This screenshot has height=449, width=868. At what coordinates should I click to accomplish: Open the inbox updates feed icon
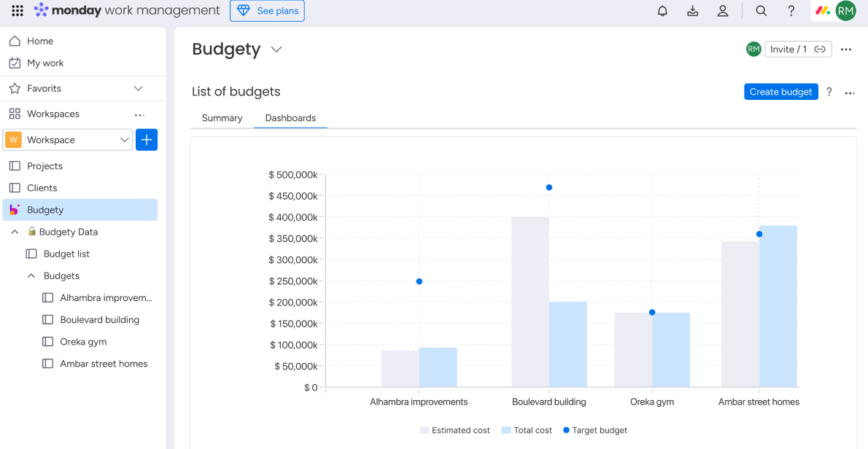[x=692, y=10]
